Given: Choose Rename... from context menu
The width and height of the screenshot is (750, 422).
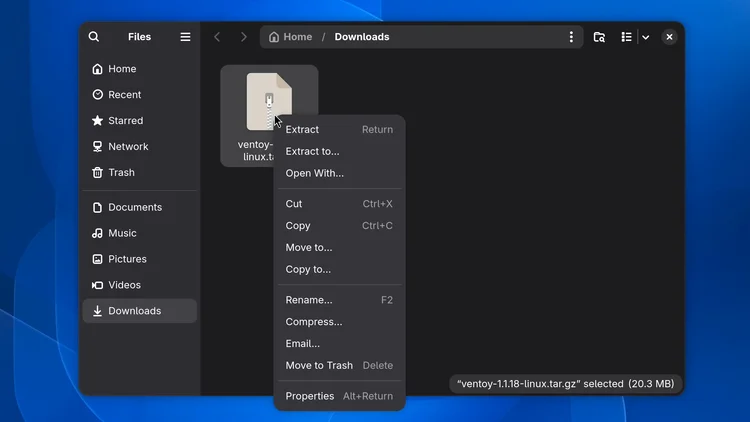Looking at the screenshot, I should [339, 300].
